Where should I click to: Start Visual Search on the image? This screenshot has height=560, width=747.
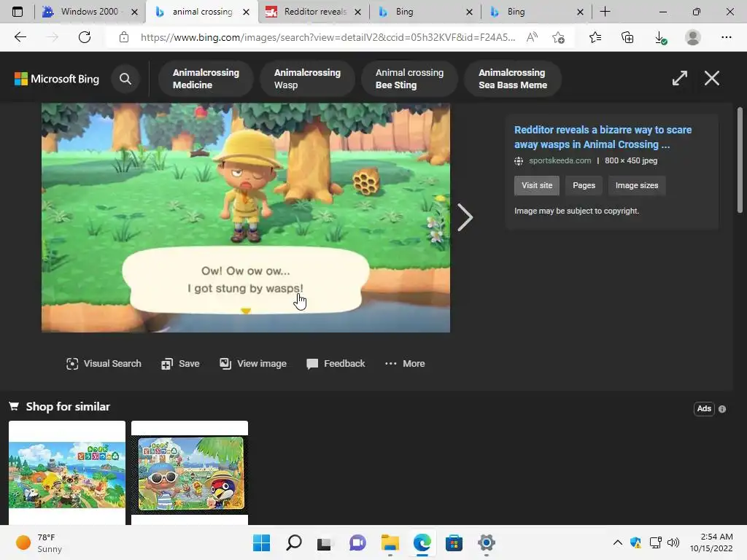104,364
